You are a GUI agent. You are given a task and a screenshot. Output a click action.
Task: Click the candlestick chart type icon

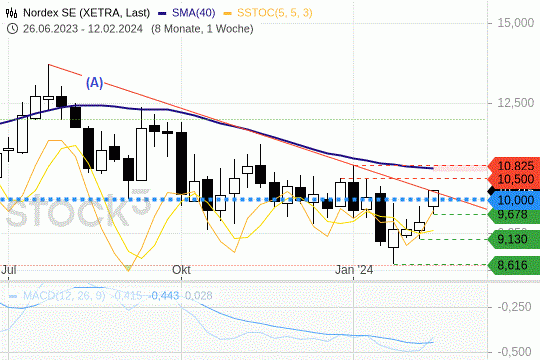click(11, 13)
